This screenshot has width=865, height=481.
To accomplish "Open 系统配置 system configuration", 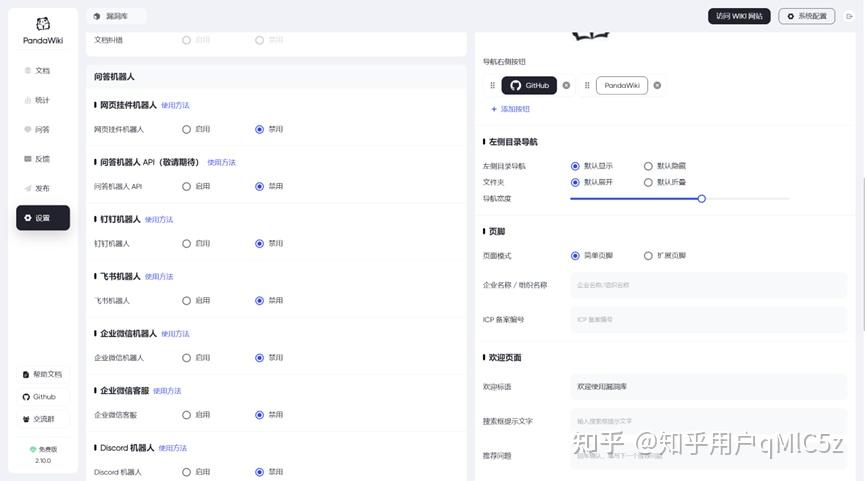I will pyautogui.click(x=806, y=16).
